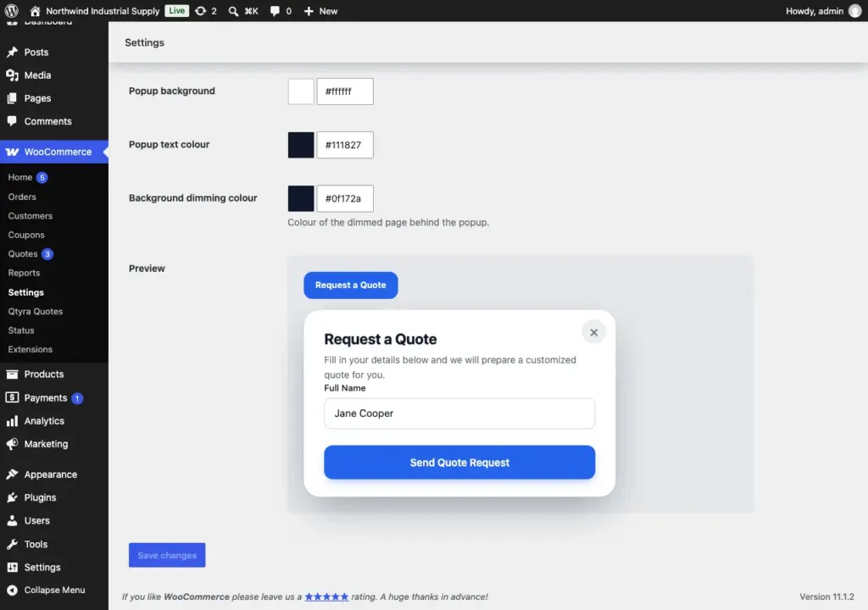
Task: Click the Home badge showing 5
Action: pos(42,178)
